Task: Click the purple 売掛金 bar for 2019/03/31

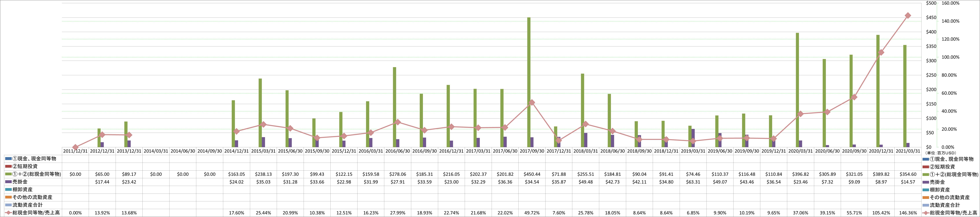Action: [x=693, y=138]
